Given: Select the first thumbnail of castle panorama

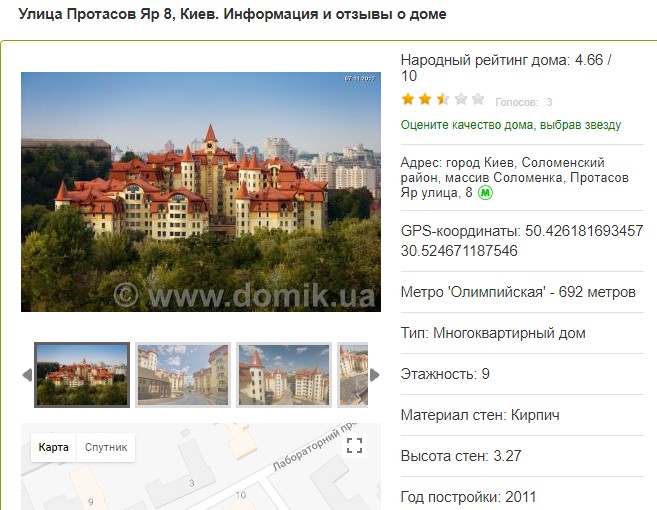Looking at the screenshot, I should (82, 375).
